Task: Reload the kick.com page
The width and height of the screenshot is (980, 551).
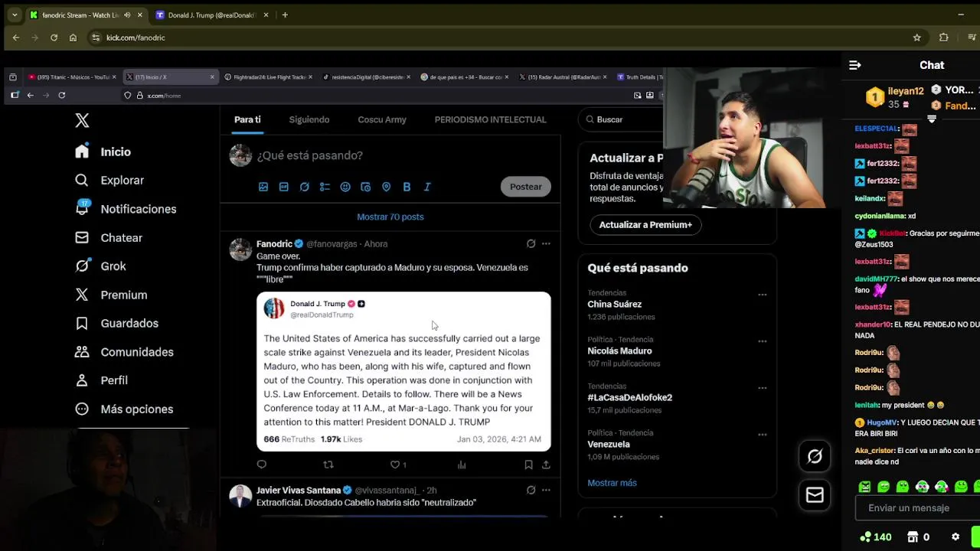Action: 54,37
